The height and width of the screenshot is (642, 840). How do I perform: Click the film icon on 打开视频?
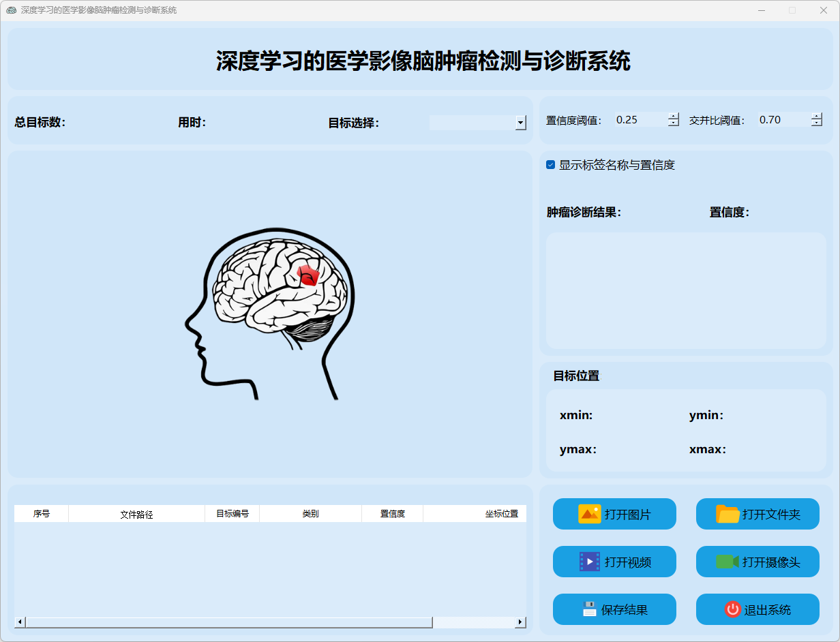coord(589,562)
